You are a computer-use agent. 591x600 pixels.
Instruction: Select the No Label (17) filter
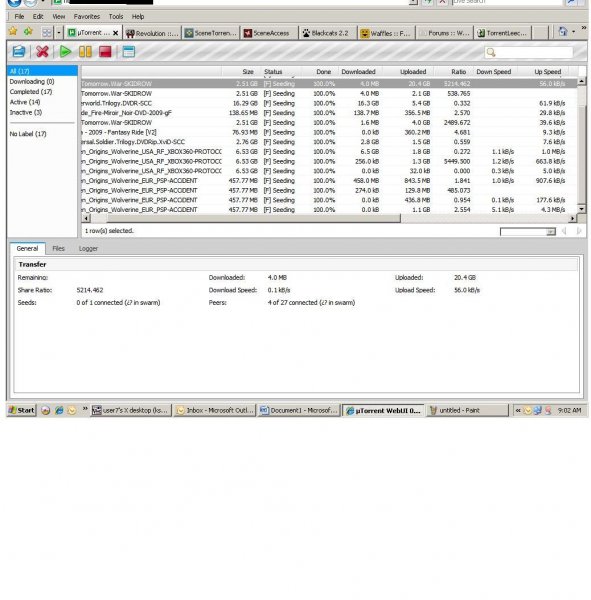28,134
